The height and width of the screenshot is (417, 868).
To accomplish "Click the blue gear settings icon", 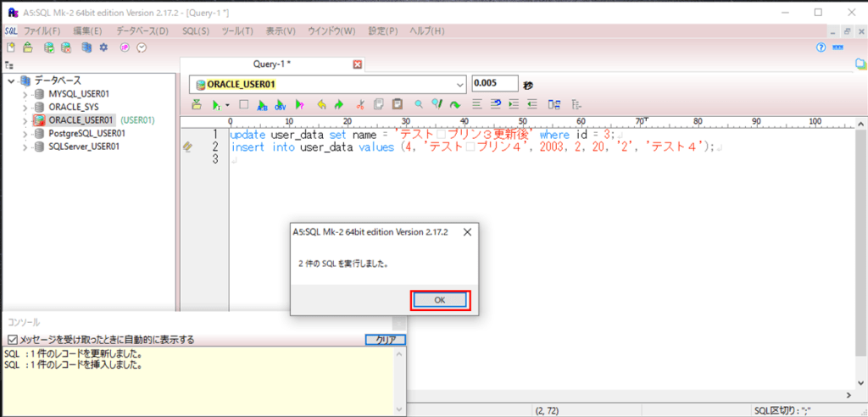I will (103, 47).
